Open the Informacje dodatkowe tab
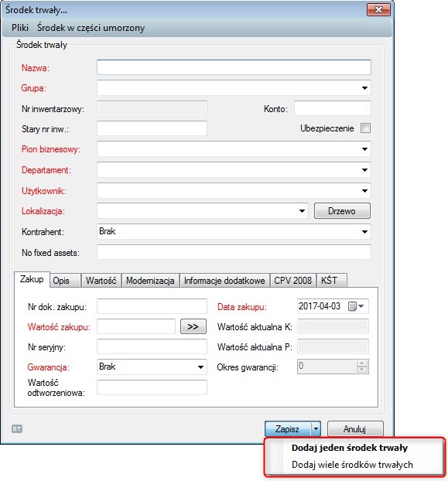 pyautogui.click(x=224, y=281)
